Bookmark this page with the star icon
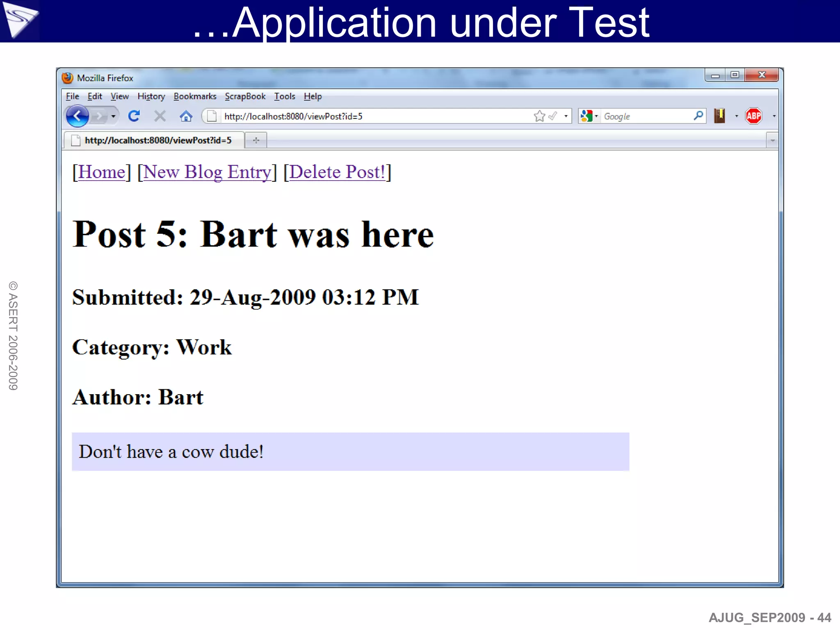 pyautogui.click(x=539, y=116)
